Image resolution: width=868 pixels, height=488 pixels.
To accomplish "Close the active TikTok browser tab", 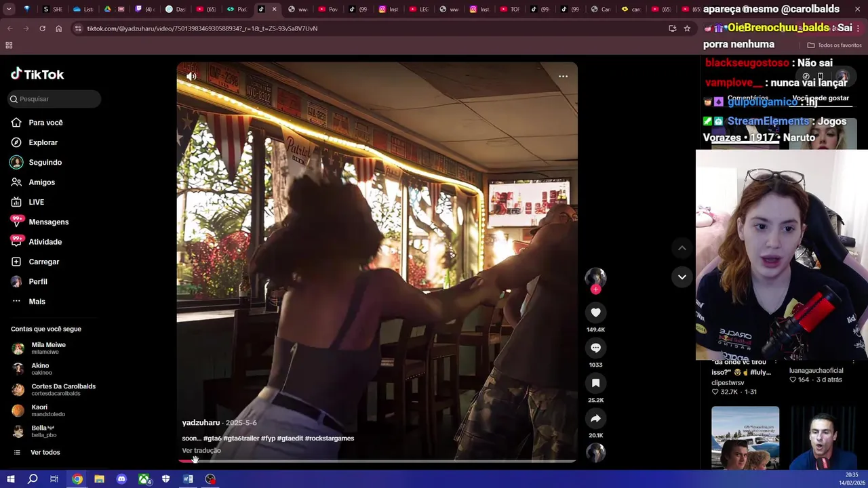I will pyautogui.click(x=274, y=9).
